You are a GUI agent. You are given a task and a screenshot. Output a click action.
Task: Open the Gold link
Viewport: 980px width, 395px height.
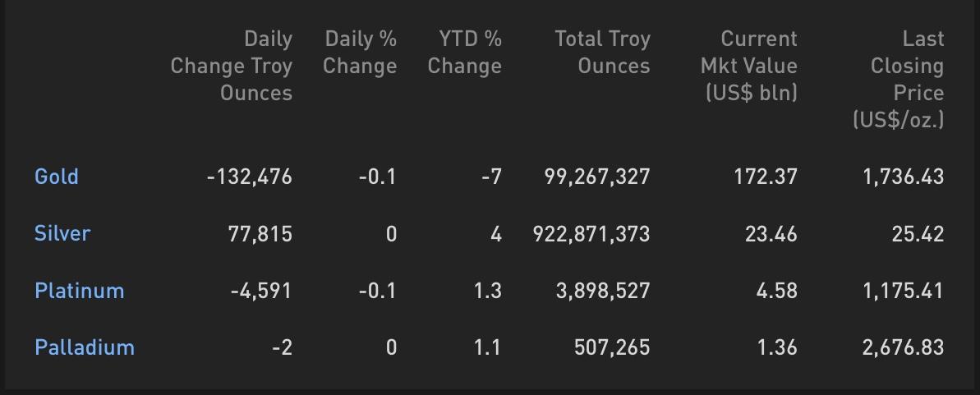(56, 177)
